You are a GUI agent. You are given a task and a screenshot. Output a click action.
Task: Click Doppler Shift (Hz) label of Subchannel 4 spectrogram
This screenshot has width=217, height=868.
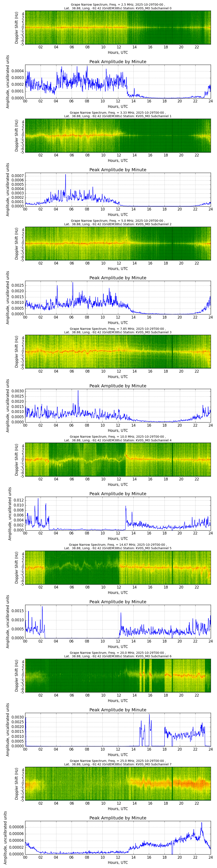(x=17, y=460)
